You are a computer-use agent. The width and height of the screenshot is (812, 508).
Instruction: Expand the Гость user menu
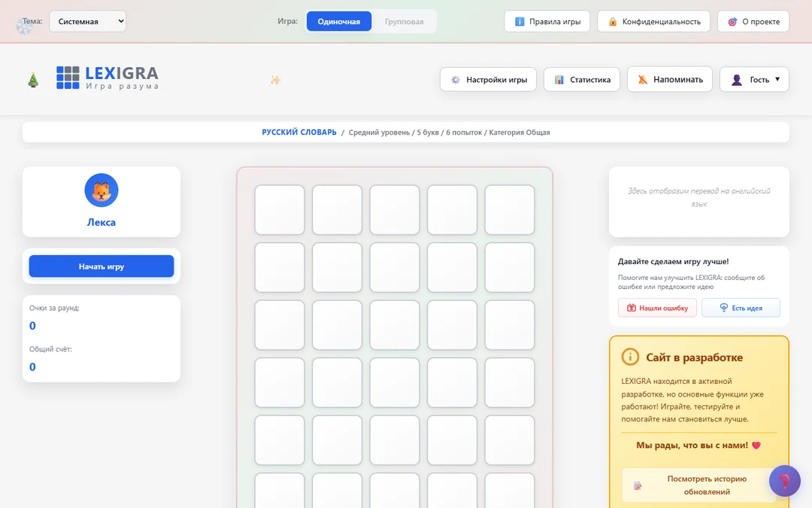pos(754,79)
